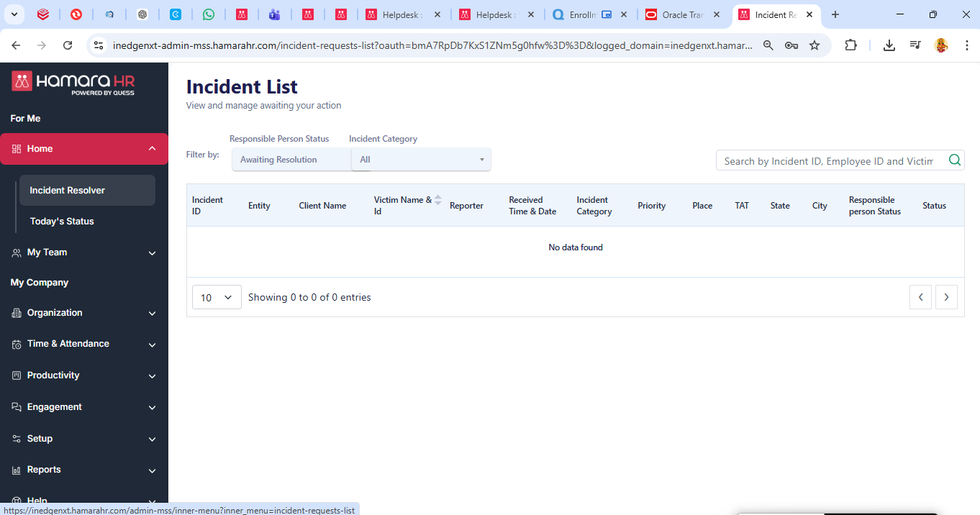Click the 'No data found' message
The image size is (980, 515).
point(576,247)
